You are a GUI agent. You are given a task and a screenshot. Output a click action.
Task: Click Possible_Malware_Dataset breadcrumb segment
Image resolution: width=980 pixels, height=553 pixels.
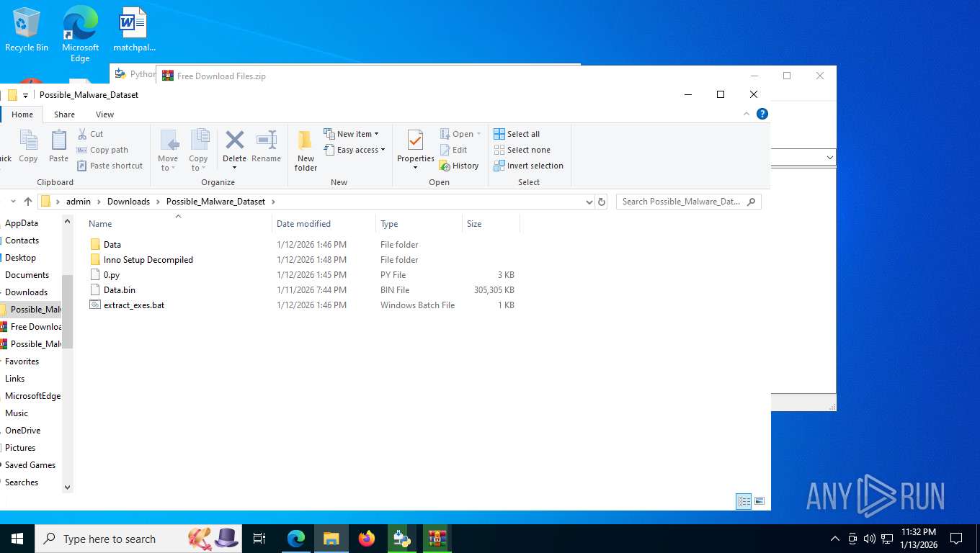click(215, 202)
